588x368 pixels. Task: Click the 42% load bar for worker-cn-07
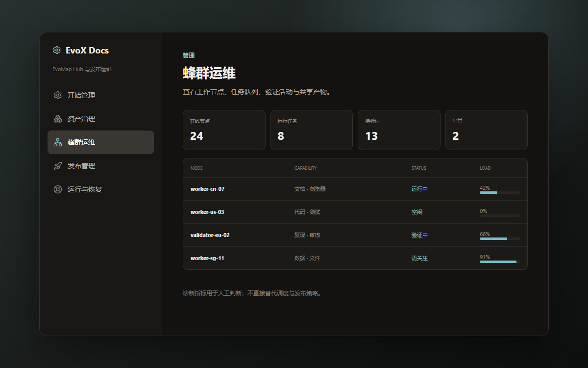click(x=500, y=193)
